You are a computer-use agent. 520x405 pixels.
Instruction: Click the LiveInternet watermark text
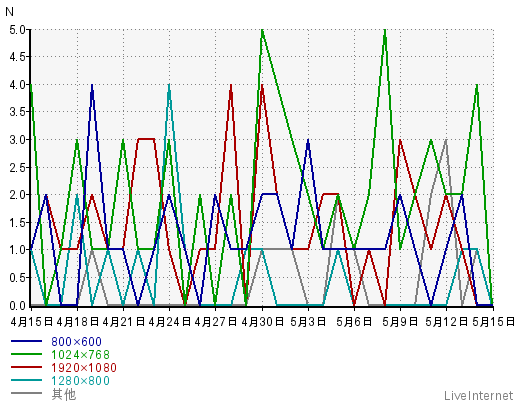478,396
